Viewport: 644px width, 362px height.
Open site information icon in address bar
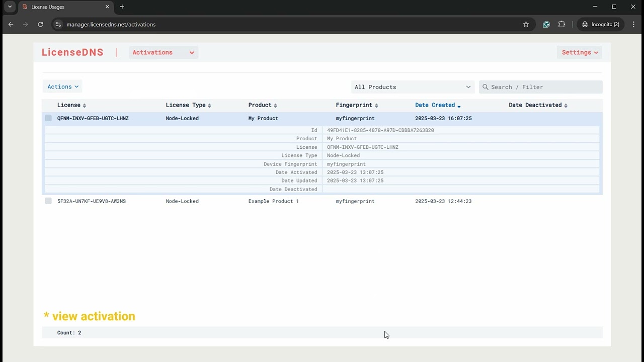click(58, 24)
